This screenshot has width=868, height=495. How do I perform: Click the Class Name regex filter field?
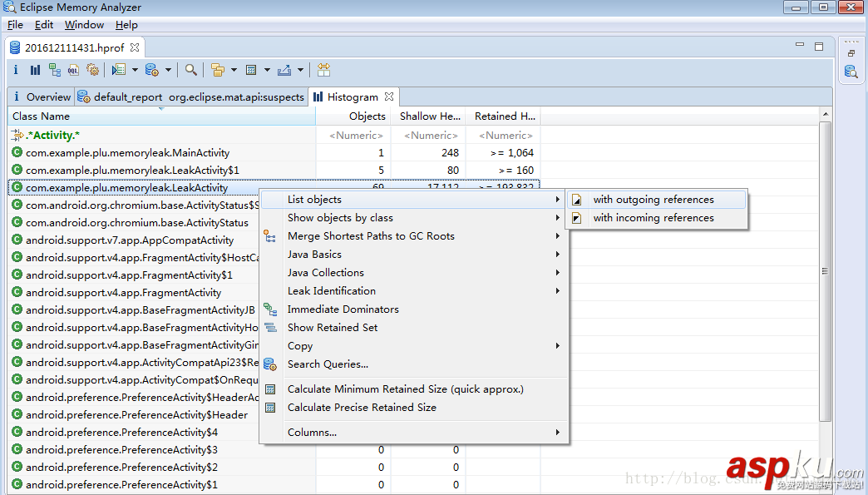click(x=125, y=135)
